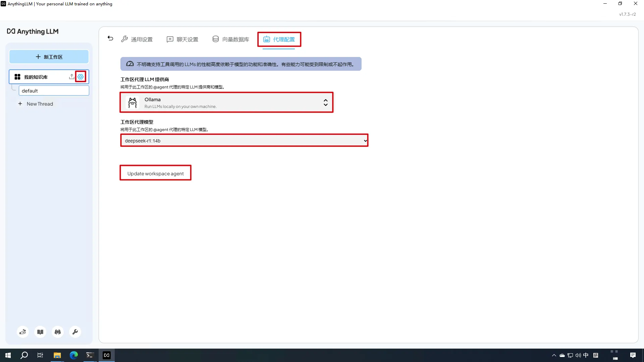Switch to the 聊天设置 tab
644x362 pixels.
182,40
